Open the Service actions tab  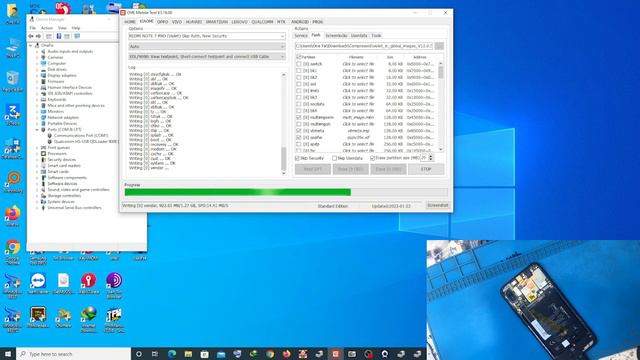[x=301, y=36]
